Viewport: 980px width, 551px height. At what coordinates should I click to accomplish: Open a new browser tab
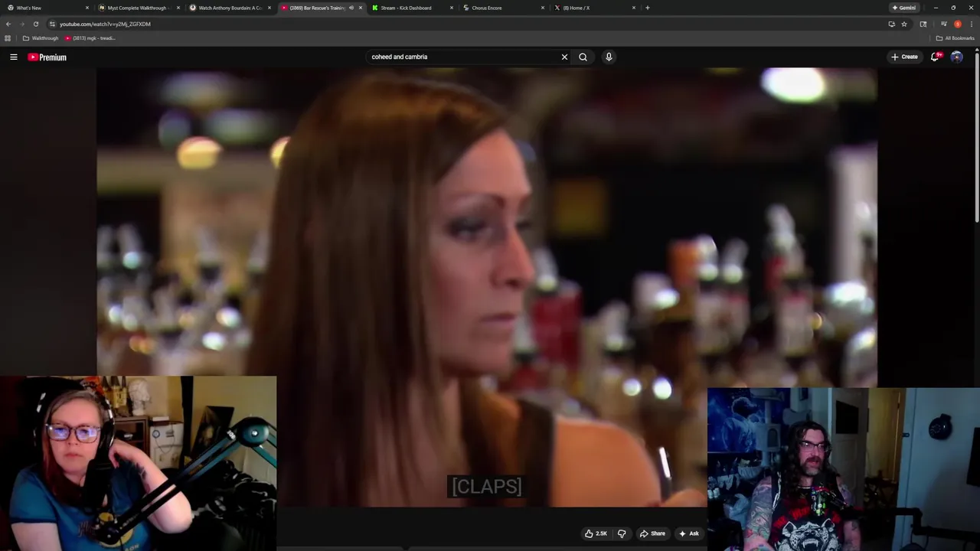click(x=647, y=8)
